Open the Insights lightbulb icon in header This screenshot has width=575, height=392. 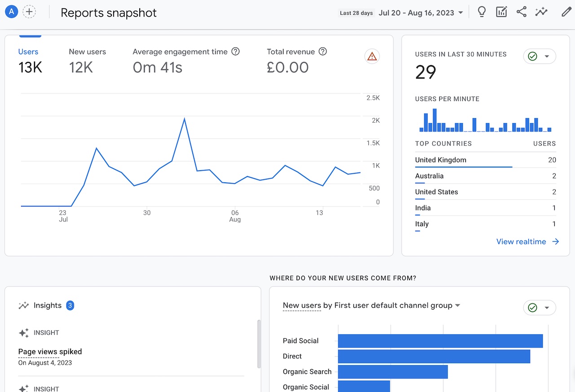pyautogui.click(x=482, y=12)
